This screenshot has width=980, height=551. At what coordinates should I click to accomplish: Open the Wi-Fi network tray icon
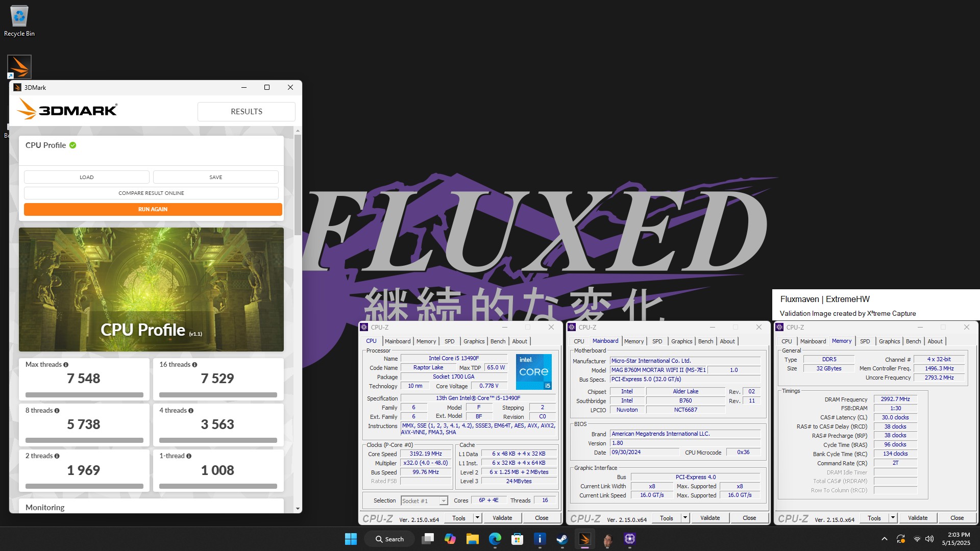[x=917, y=539]
